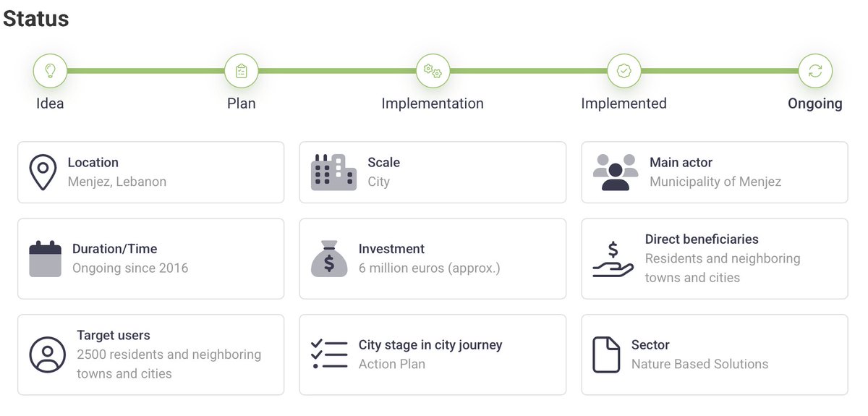Click the Duration/Time calendar icon

[x=45, y=259]
